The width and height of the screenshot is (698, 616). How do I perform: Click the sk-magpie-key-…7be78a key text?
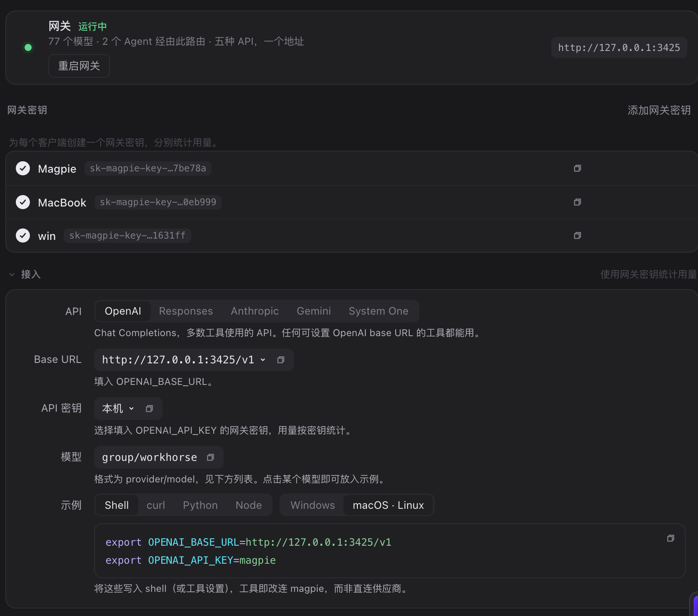148,168
